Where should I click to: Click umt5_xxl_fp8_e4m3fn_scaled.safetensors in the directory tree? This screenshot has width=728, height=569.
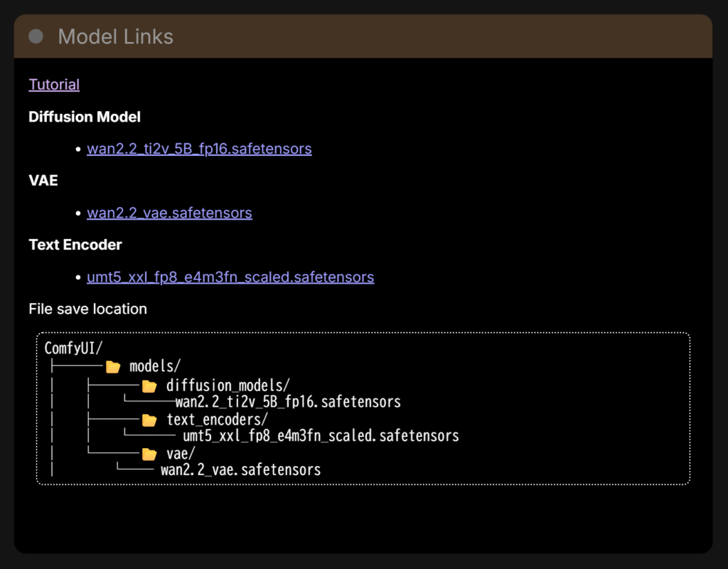(x=321, y=436)
